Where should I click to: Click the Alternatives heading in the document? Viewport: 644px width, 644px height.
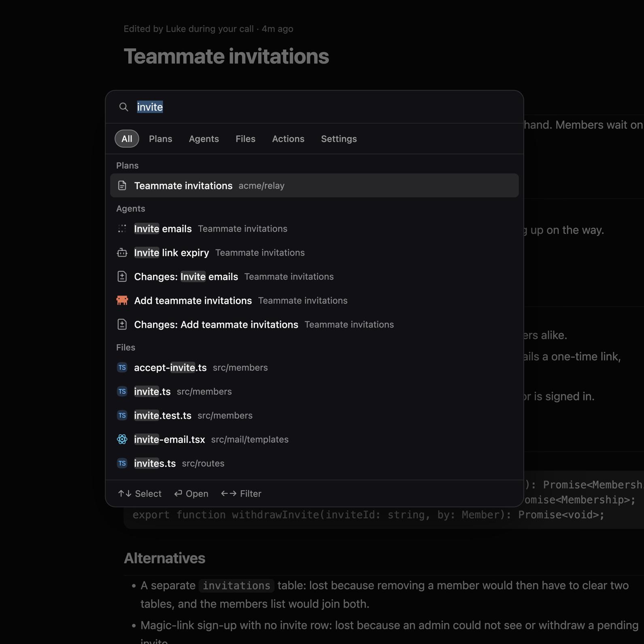164,558
